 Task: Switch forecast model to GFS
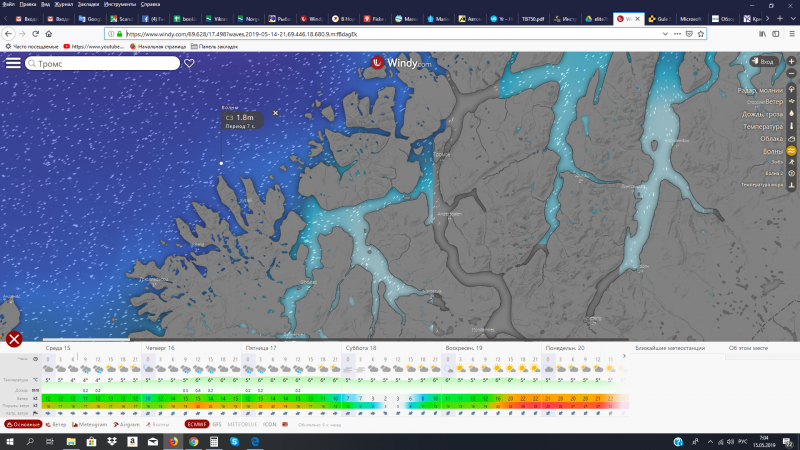[216, 424]
